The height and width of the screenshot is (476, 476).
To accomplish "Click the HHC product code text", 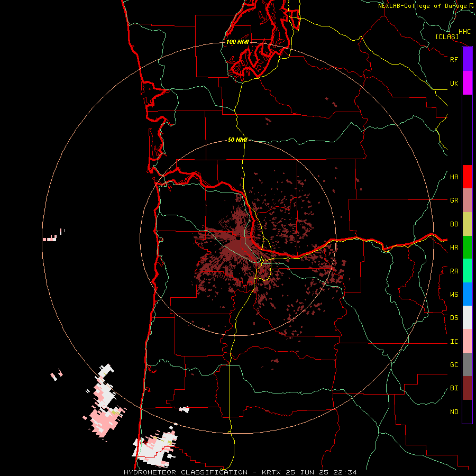I will [x=464, y=32].
